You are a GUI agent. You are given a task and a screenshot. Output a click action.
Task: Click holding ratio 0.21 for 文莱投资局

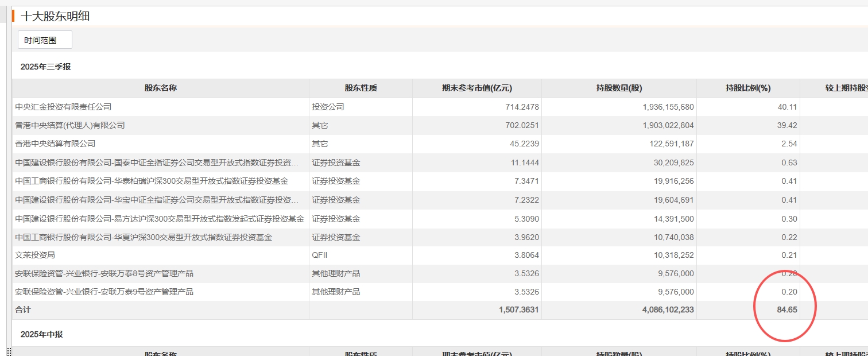[789, 255]
